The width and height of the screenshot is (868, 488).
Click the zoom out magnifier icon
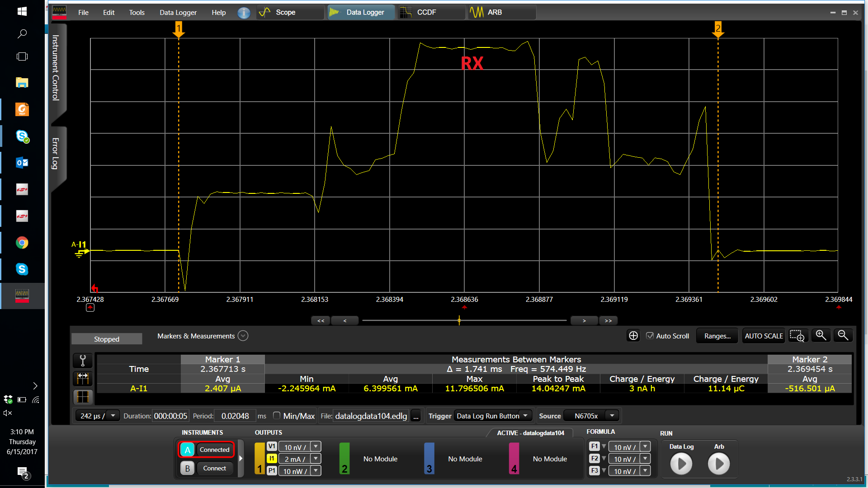pyautogui.click(x=843, y=335)
